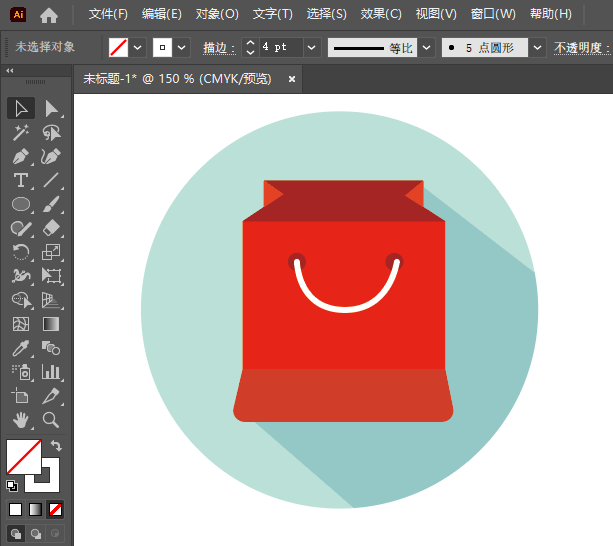Select the Type tool
The width and height of the screenshot is (613, 546).
point(21,180)
